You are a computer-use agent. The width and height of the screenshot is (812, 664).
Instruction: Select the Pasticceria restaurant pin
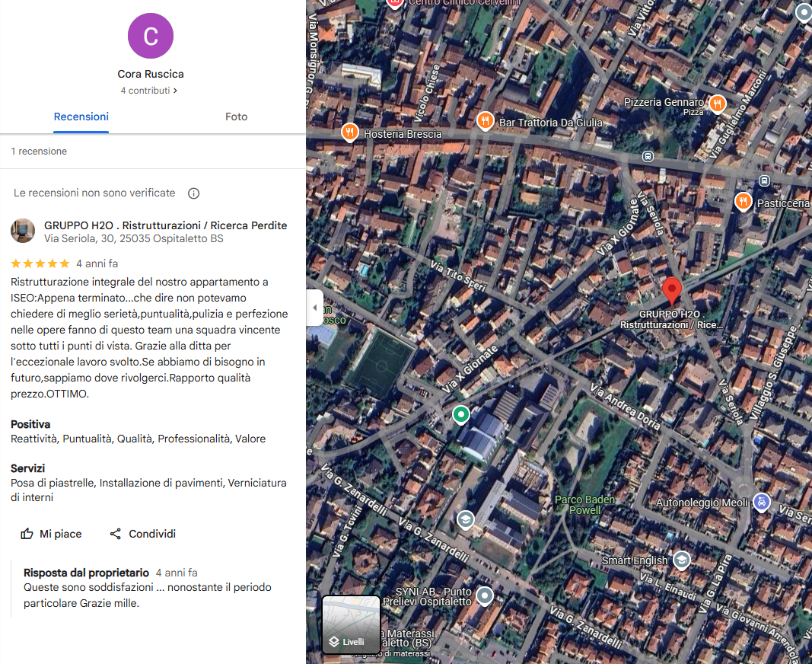[x=744, y=201]
